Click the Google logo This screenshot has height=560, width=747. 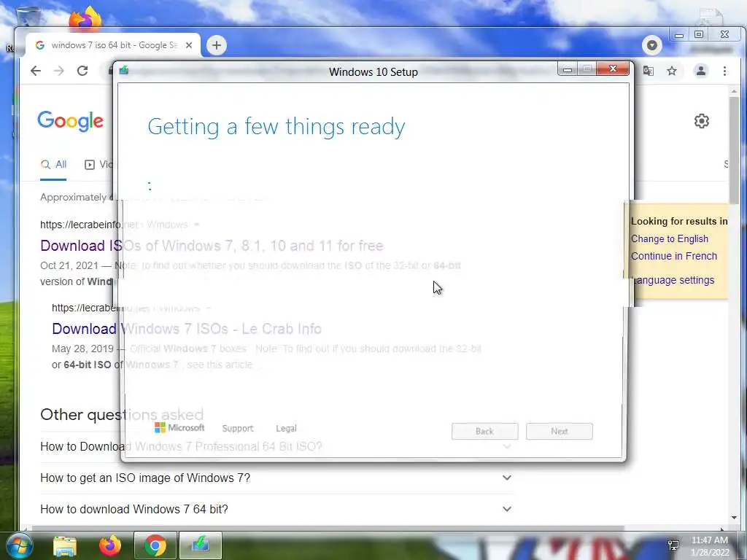coord(71,121)
